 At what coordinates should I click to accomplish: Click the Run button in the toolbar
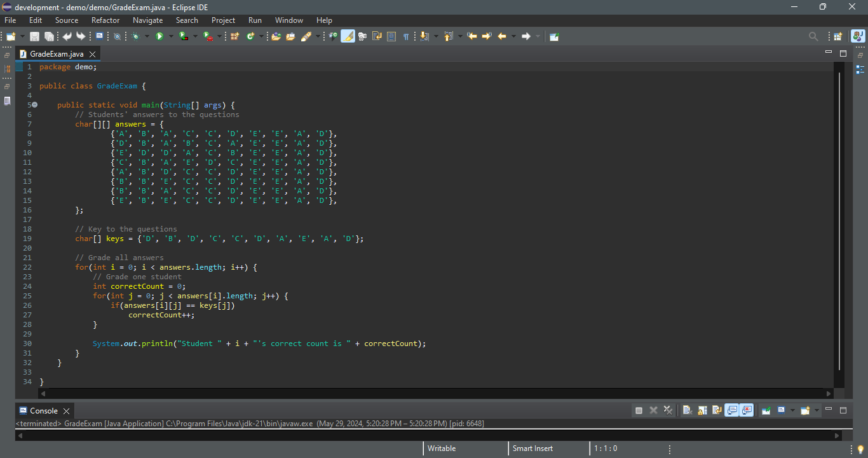pos(159,36)
